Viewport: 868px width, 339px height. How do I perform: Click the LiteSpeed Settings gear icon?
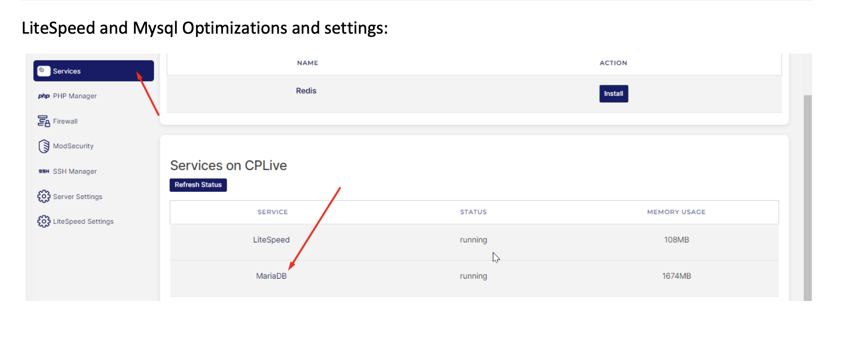43,221
